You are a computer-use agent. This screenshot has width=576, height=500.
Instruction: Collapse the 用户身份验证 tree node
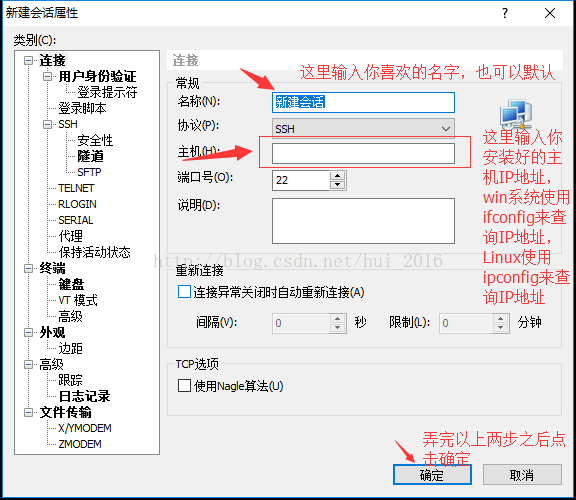click(x=47, y=76)
